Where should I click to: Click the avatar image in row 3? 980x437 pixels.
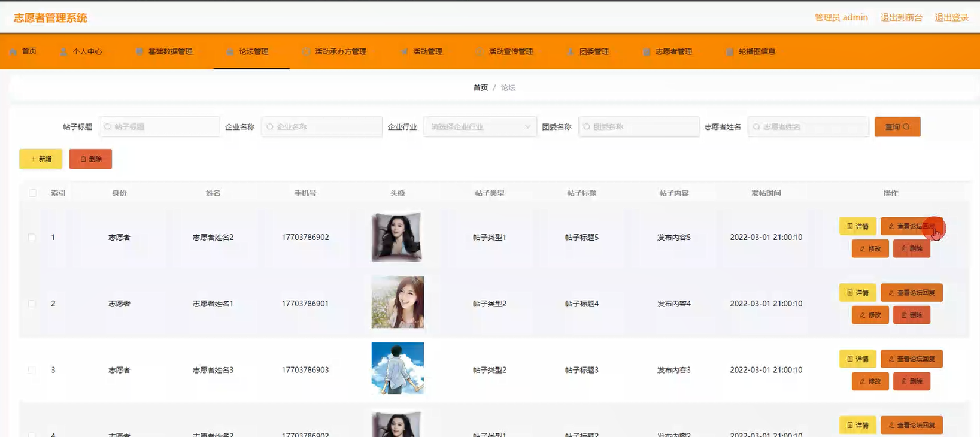398,368
